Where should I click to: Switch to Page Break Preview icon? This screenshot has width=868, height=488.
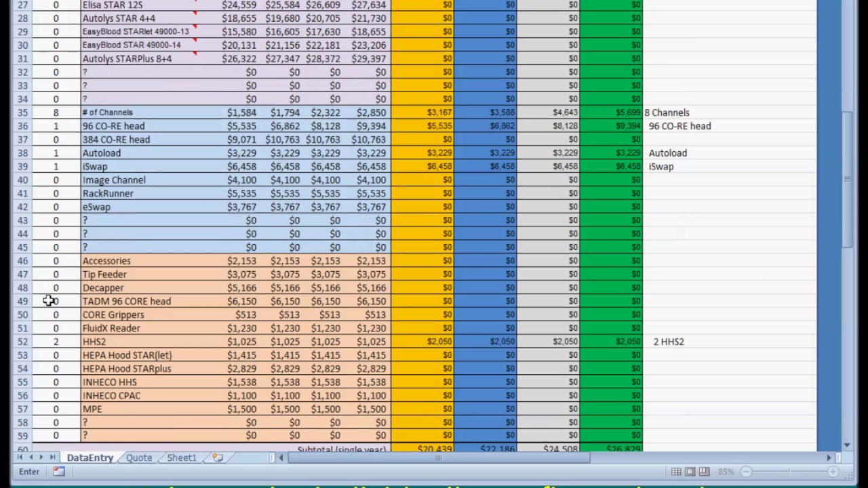tap(704, 472)
